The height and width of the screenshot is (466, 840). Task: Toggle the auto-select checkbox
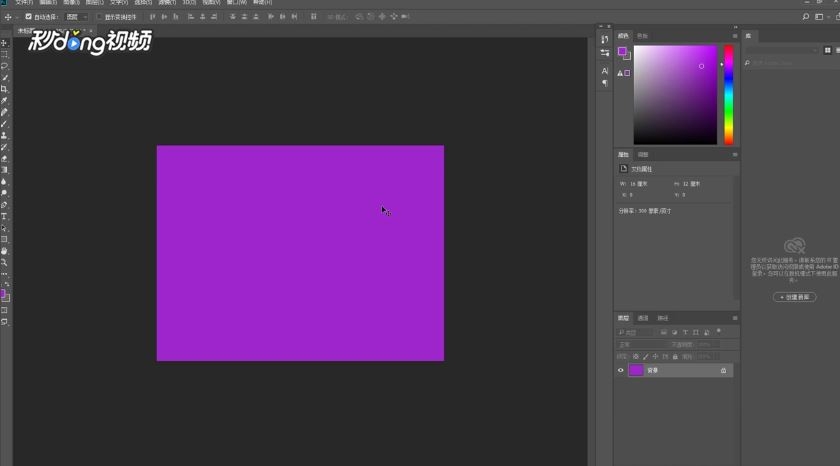[28, 17]
